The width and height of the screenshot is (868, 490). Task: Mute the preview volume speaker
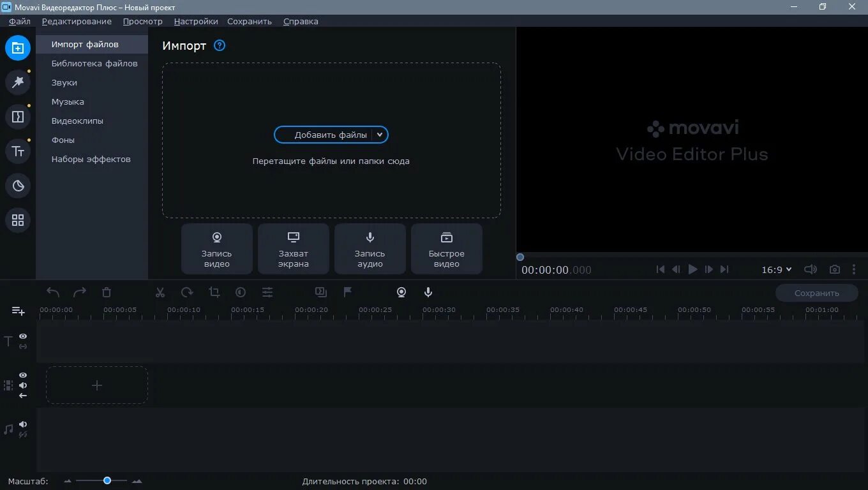tap(811, 269)
